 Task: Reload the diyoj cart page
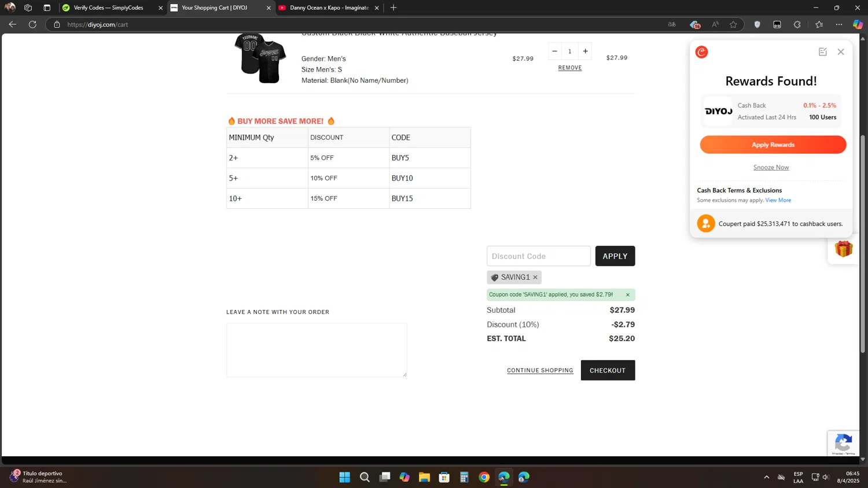tap(32, 24)
